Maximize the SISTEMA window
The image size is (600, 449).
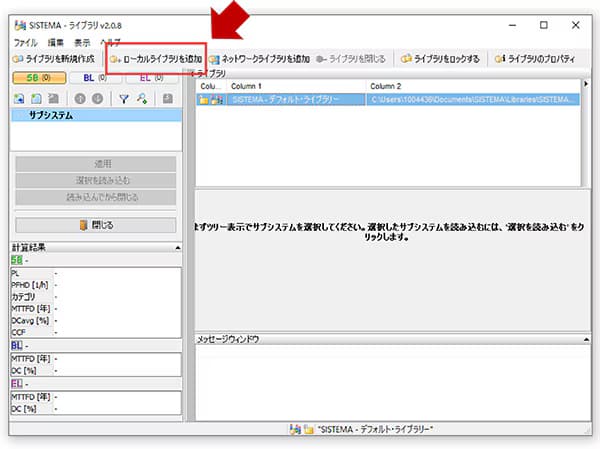point(543,25)
